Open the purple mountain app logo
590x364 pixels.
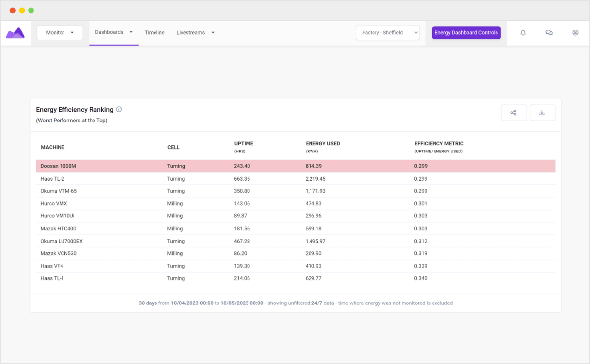15,32
